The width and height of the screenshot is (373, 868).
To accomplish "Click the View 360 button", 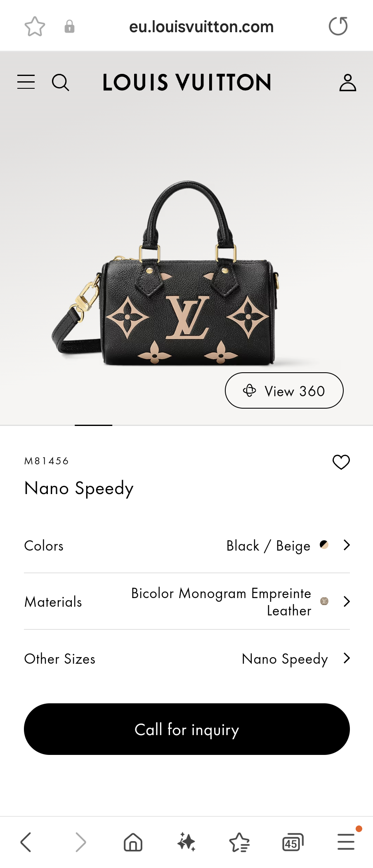I will coord(284,390).
